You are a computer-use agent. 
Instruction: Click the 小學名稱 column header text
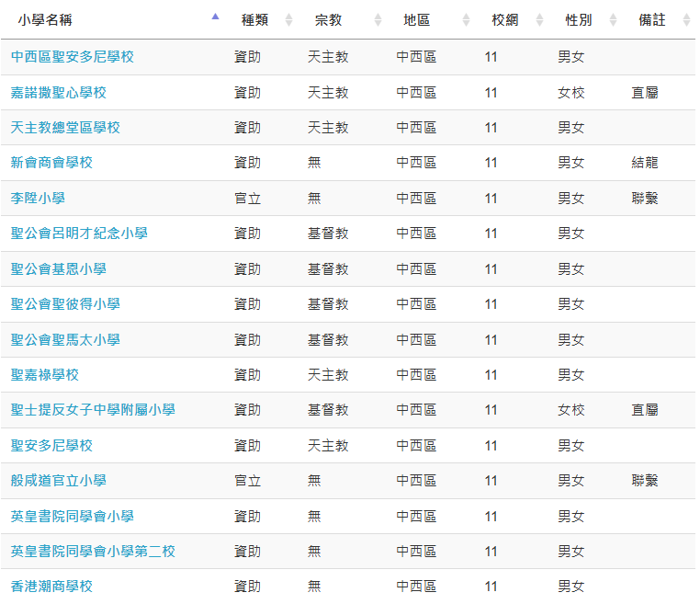coord(45,20)
